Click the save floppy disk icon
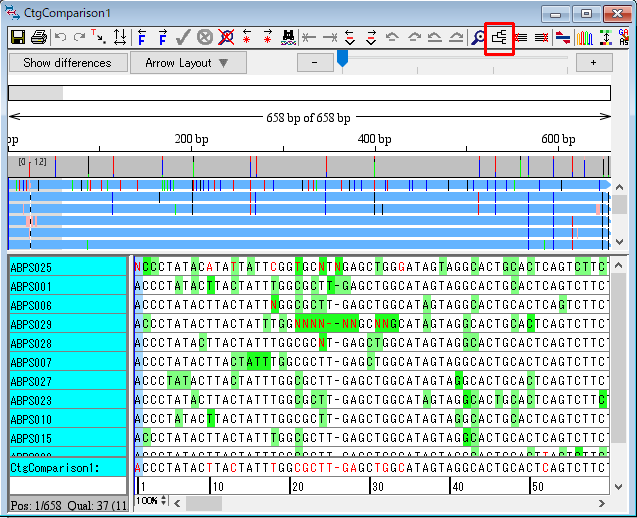The height and width of the screenshot is (518, 637). 18,37
